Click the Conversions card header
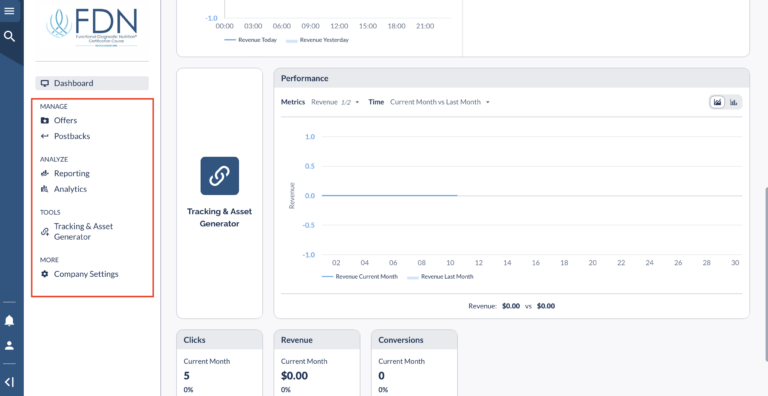 pyautogui.click(x=414, y=340)
